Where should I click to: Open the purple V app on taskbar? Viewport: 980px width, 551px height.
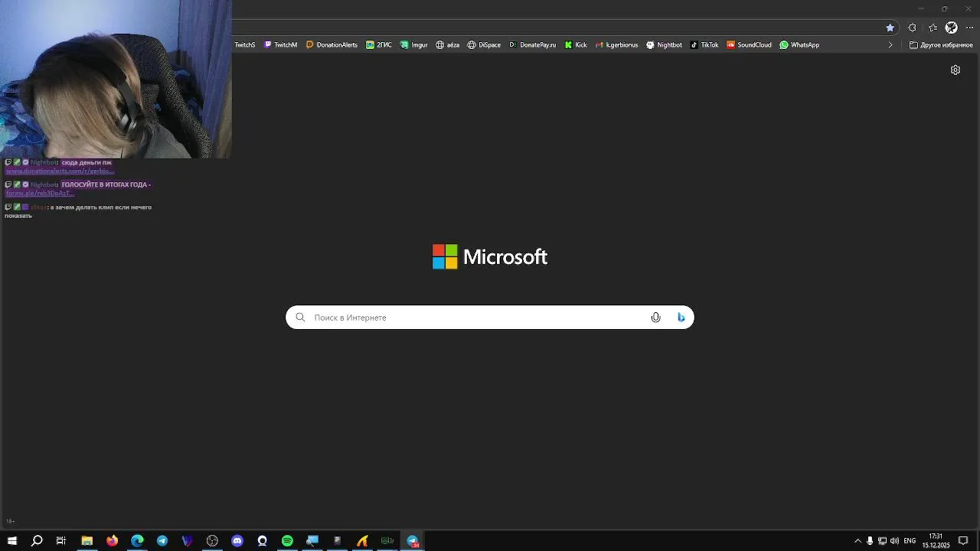click(x=187, y=541)
